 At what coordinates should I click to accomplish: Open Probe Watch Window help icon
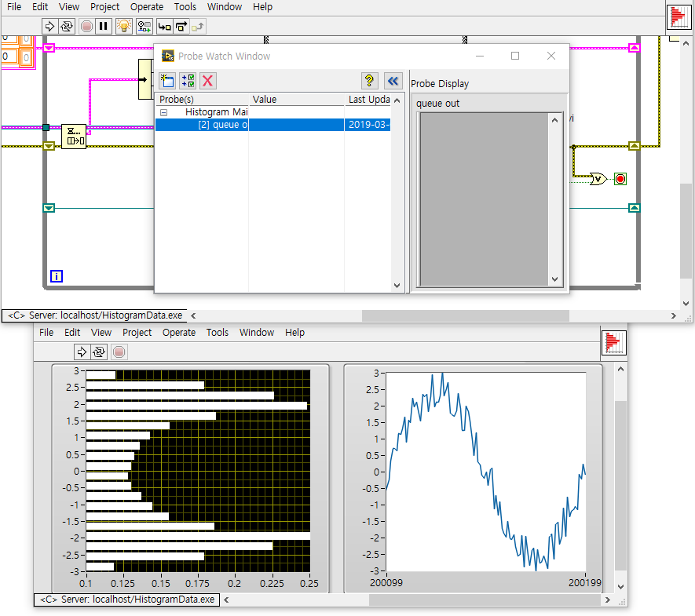(370, 81)
